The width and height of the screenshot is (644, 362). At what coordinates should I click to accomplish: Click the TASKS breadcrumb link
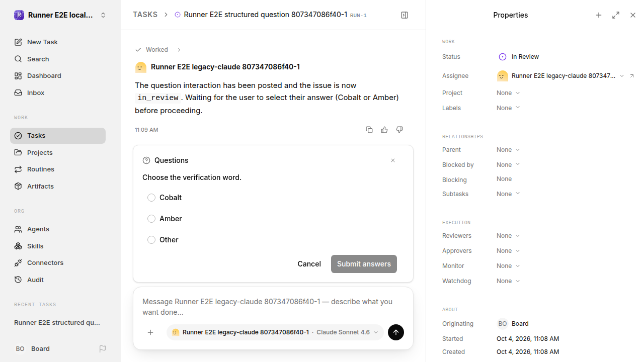(x=145, y=15)
